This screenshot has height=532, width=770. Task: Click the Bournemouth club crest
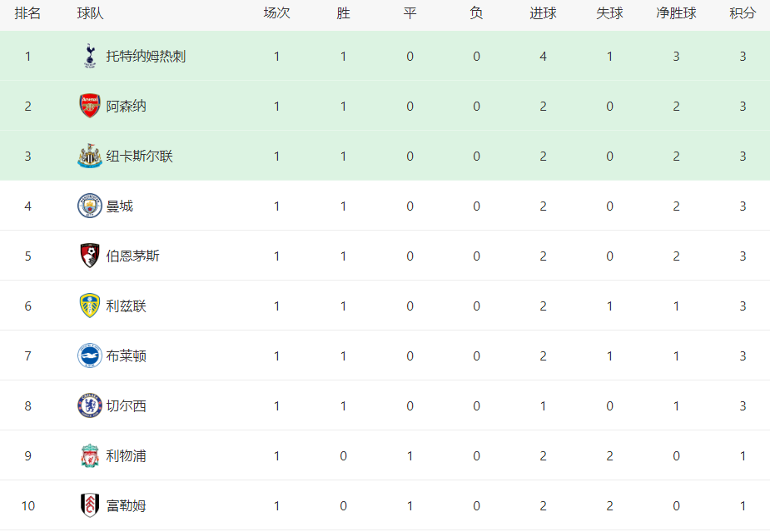point(90,256)
